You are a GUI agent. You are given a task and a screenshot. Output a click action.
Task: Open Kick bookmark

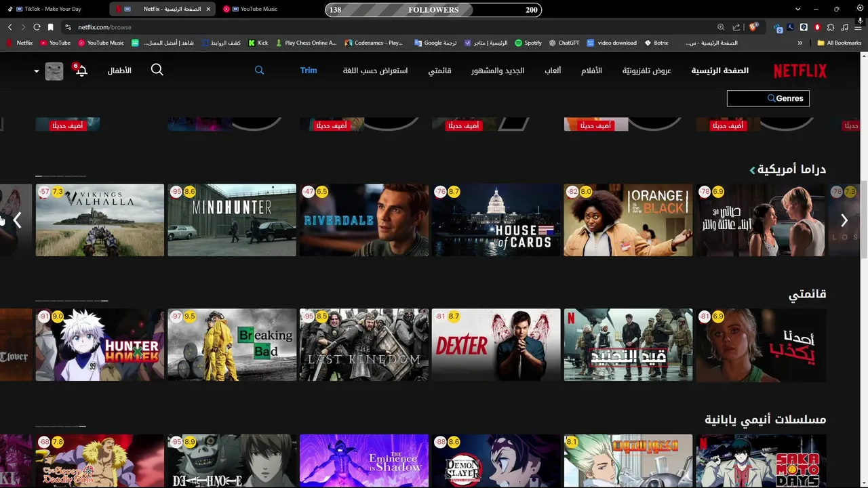coord(258,43)
